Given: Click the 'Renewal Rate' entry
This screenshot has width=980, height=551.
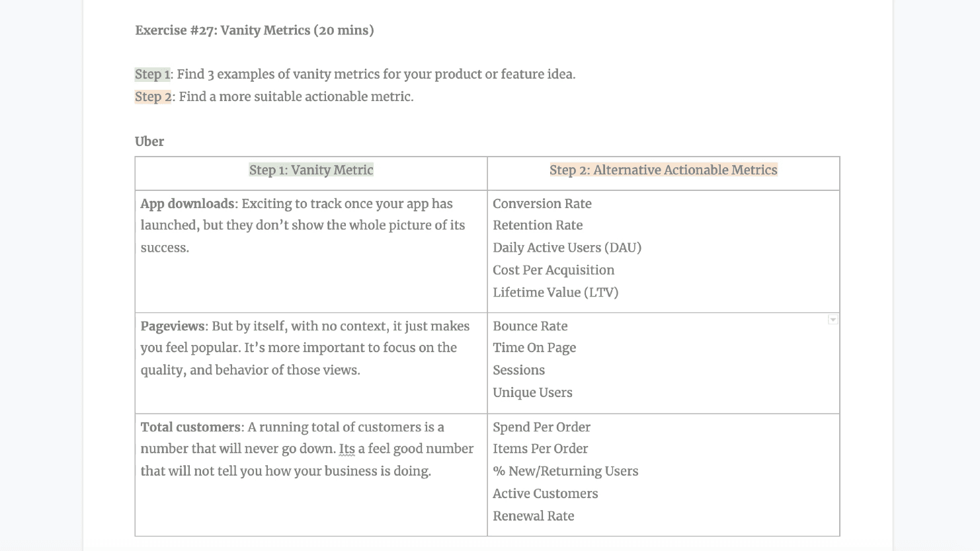Looking at the screenshot, I should (533, 516).
